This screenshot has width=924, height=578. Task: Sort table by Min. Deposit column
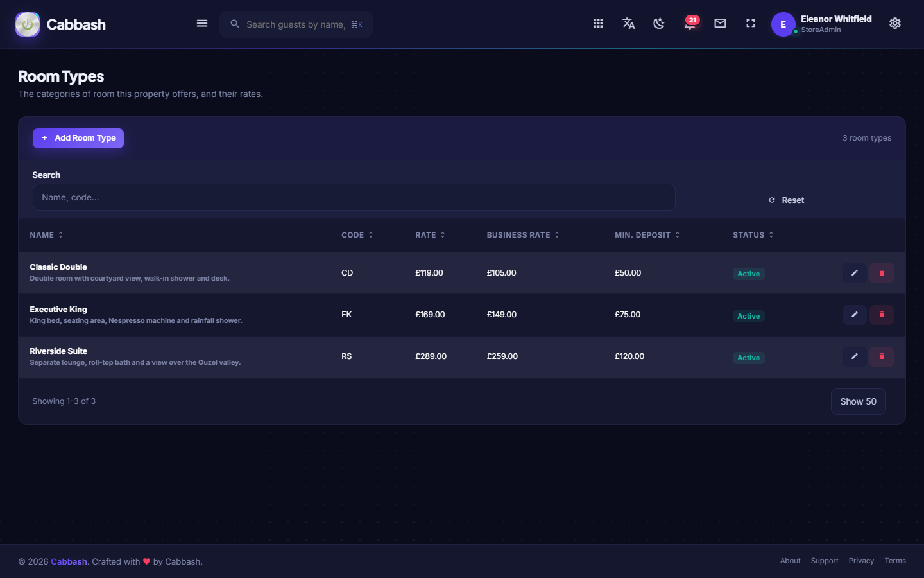click(x=647, y=235)
